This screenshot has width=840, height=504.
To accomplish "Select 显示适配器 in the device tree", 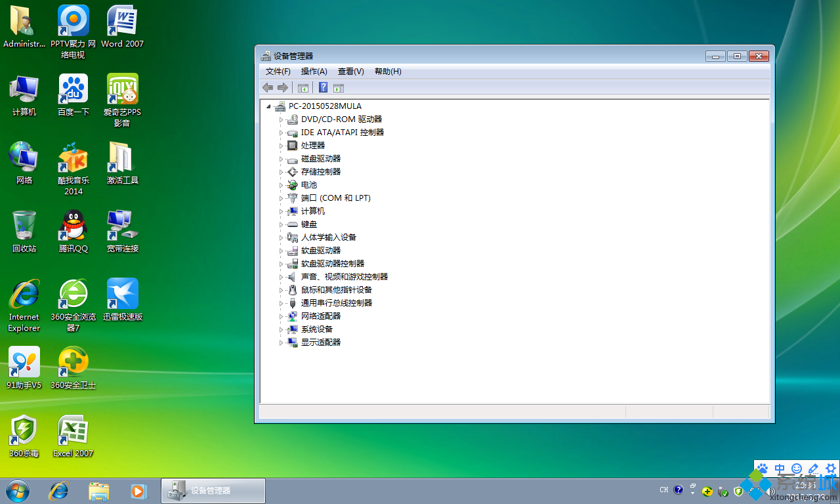I will [x=320, y=342].
